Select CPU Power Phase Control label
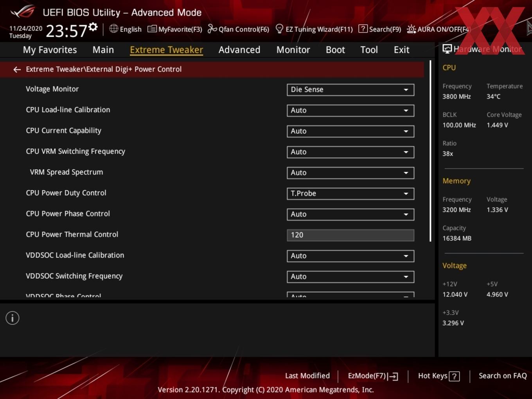Viewport: 532px width, 399px height. click(x=68, y=214)
